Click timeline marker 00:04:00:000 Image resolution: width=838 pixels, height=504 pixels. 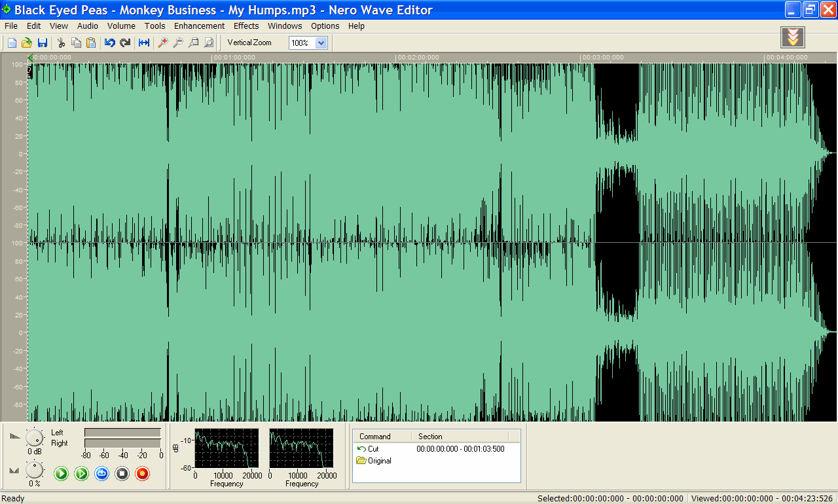point(786,58)
